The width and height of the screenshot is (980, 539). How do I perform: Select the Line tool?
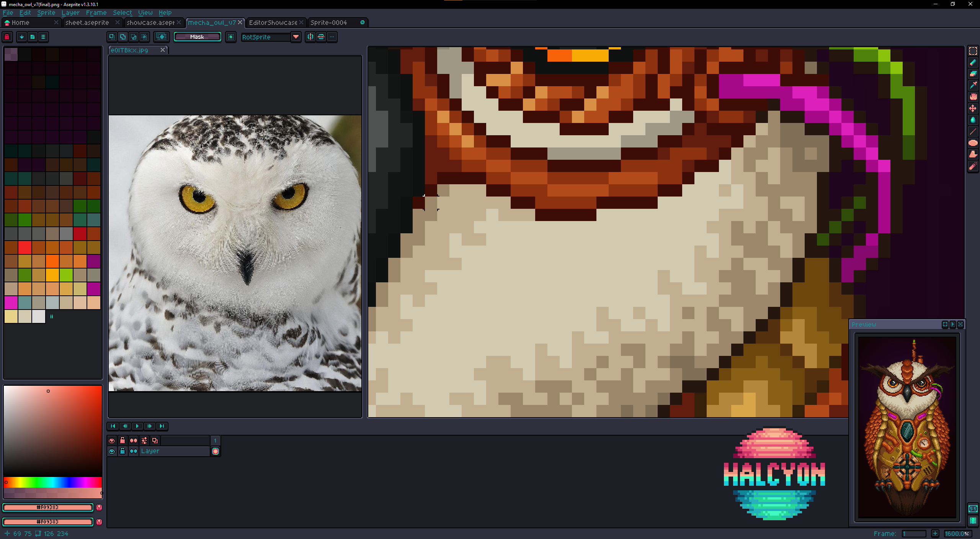pos(973,131)
